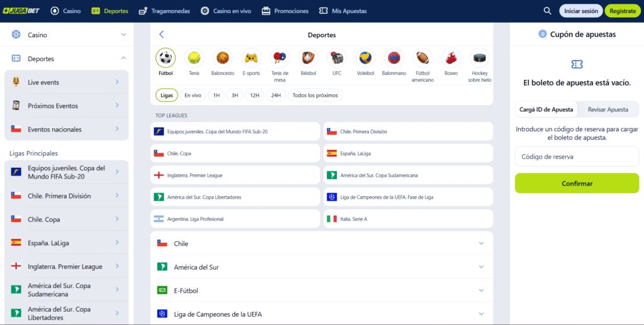This screenshot has width=644, height=325.
Task: Click the bet coupon counter badge
Action: [542, 35]
